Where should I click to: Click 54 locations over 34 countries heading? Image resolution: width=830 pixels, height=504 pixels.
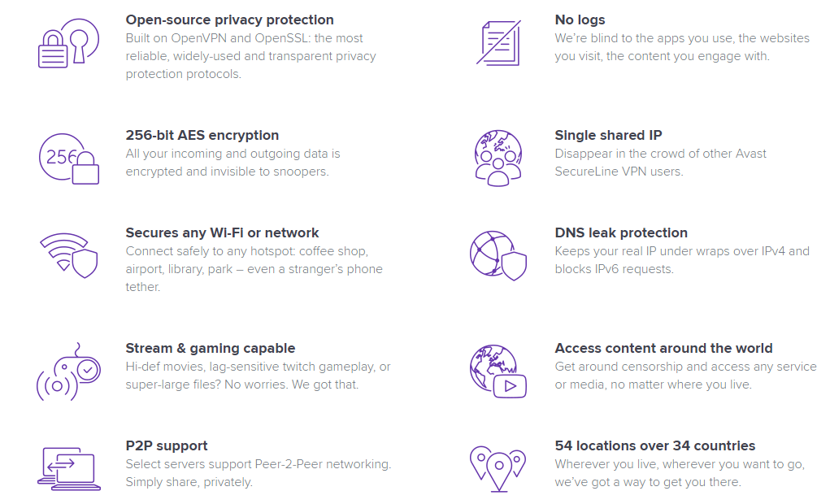[654, 445]
